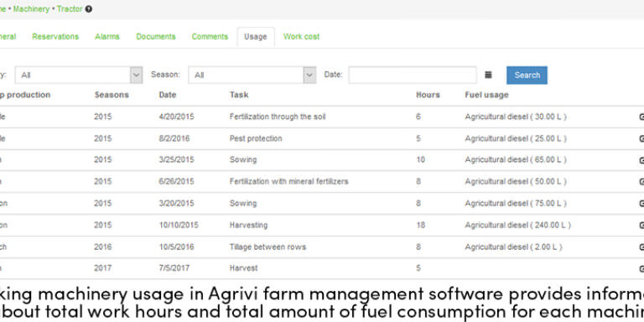Viewport: 644px width, 322px height.
Task: Switch to the Comments tab
Action: [210, 37]
